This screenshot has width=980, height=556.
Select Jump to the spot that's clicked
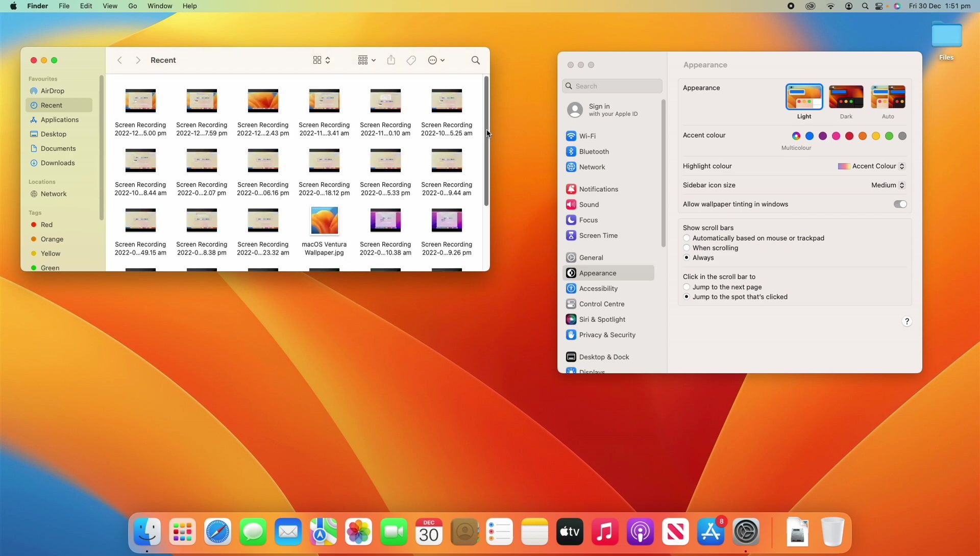tap(687, 297)
